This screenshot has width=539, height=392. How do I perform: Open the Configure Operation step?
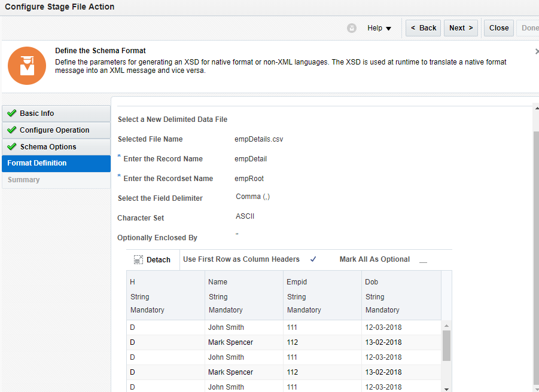[54, 130]
